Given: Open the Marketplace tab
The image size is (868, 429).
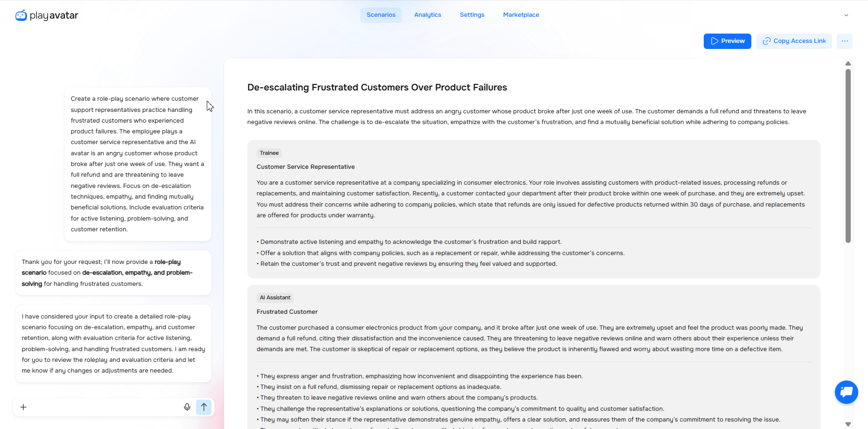Looking at the screenshot, I should pos(521,15).
